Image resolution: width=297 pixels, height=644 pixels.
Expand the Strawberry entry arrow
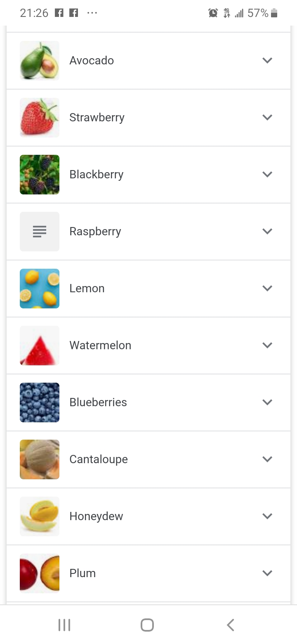(267, 117)
